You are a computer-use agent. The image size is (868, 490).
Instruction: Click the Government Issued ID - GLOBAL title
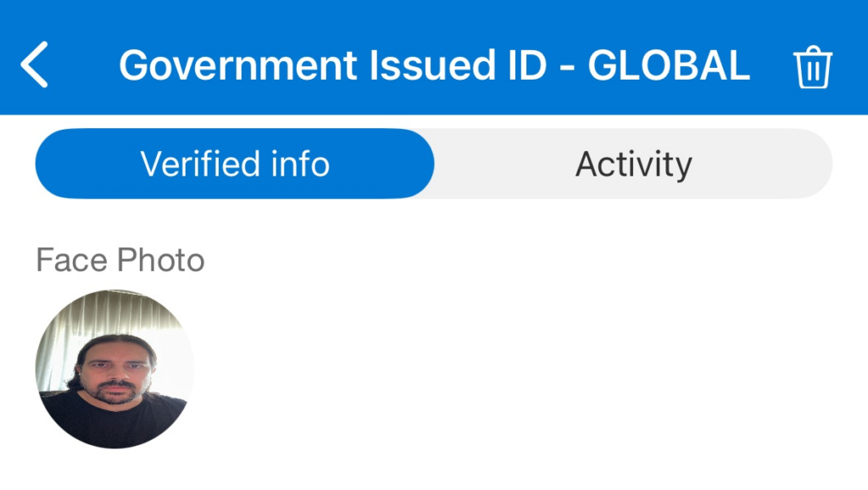(x=434, y=65)
